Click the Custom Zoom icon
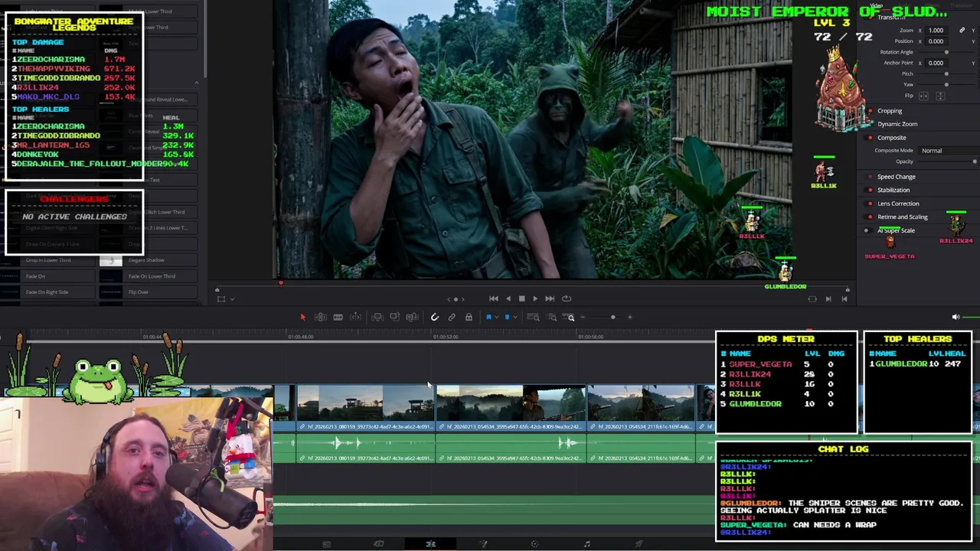 tap(570, 317)
